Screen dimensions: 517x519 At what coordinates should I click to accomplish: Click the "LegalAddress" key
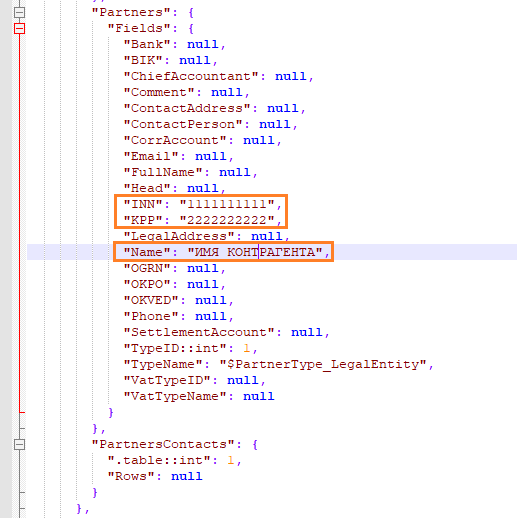tap(179, 236)
